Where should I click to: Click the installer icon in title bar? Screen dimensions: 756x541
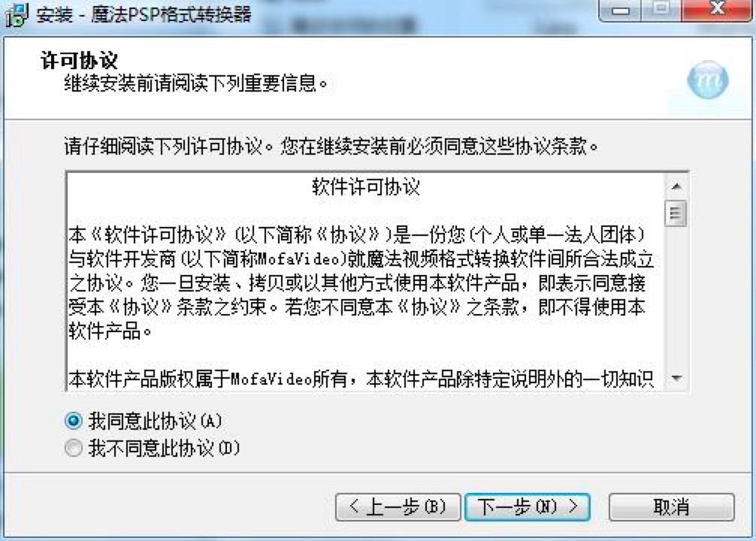pyautogui.click(x=17, y=14)
